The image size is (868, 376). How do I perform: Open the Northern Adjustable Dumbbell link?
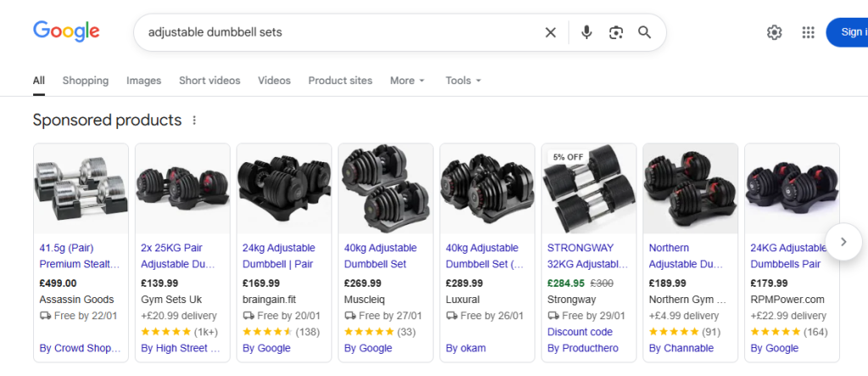(x=686, y=255)
